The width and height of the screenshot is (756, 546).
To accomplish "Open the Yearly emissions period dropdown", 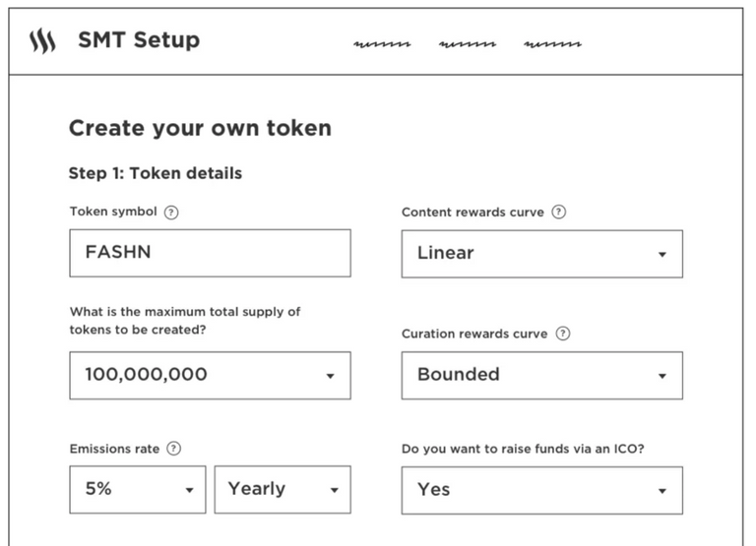I will pyautogui.click(x=283, y=489).
